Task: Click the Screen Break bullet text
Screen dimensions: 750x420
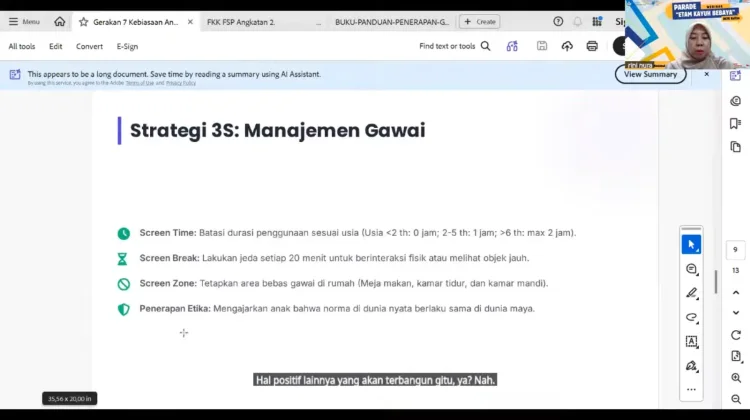Action: tap(334, 258)
